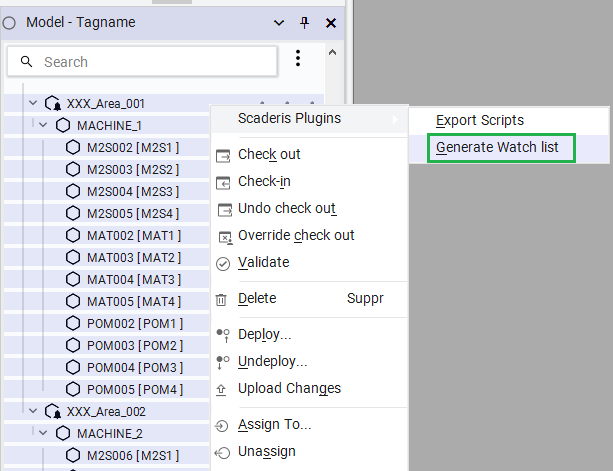This screenshot has width=613, height=471.
Task: Click the Validate checkmark icon
Action: click(224, 263)
